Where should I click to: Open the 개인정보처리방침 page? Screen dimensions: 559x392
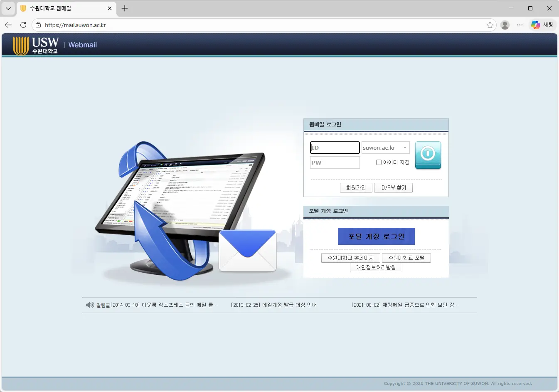pos(376,267)
